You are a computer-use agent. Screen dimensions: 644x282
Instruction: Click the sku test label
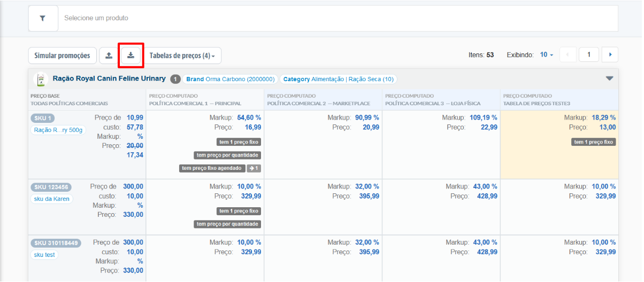pyautogui.click(x=44, y=255)
